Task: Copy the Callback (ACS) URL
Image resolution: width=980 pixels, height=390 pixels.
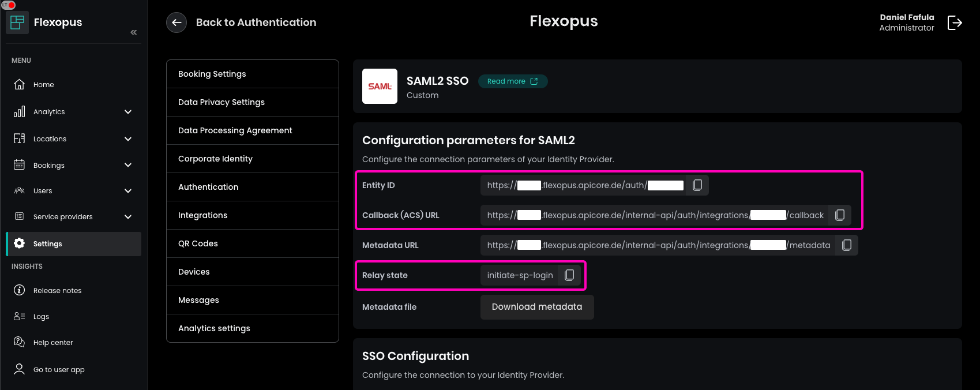Action: [840, 215]
